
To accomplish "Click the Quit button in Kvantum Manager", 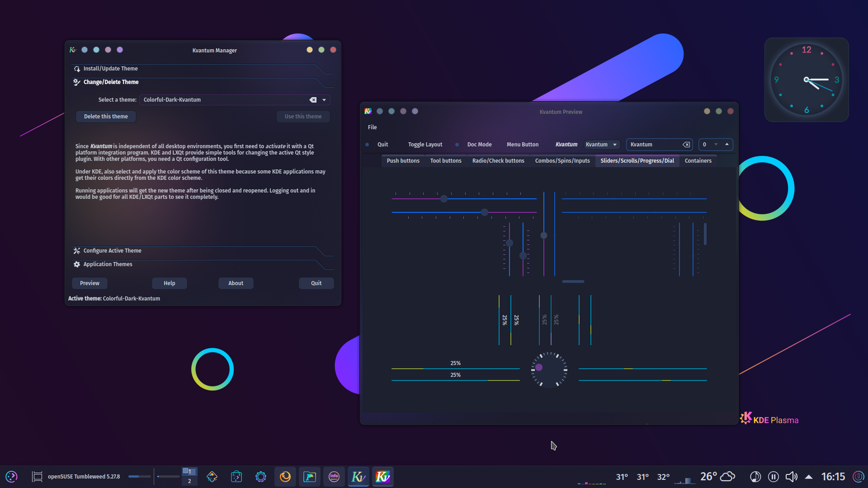I will coord(316,283).
